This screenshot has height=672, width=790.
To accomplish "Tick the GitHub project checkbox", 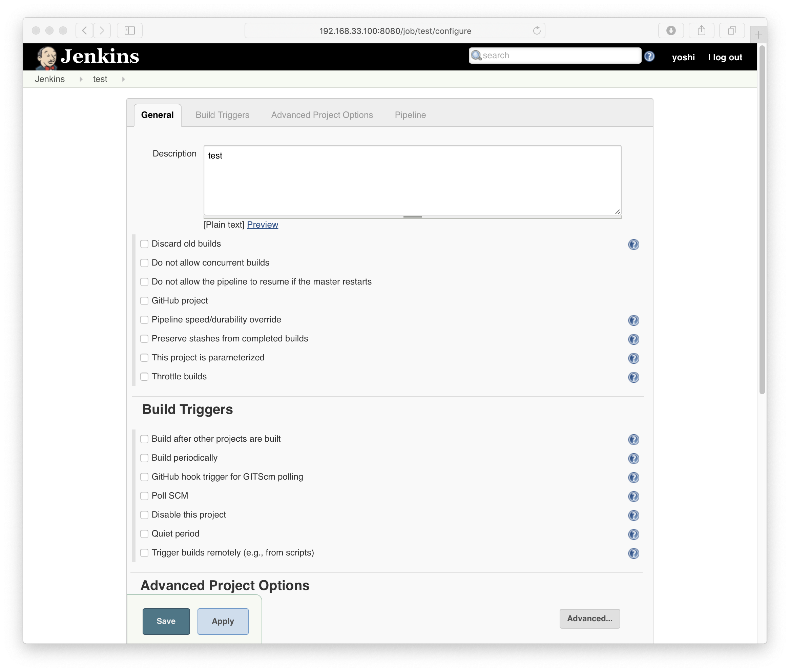I will point(144,301).
